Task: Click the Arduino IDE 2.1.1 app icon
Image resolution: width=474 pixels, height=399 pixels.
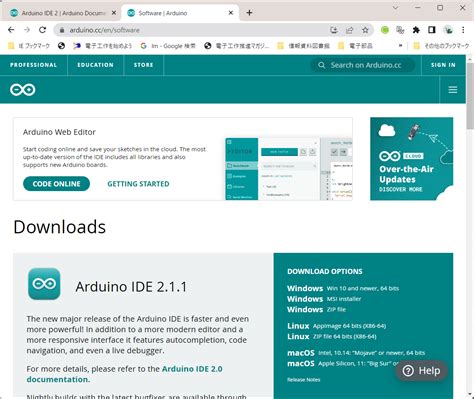Action: tap(44, 284)
